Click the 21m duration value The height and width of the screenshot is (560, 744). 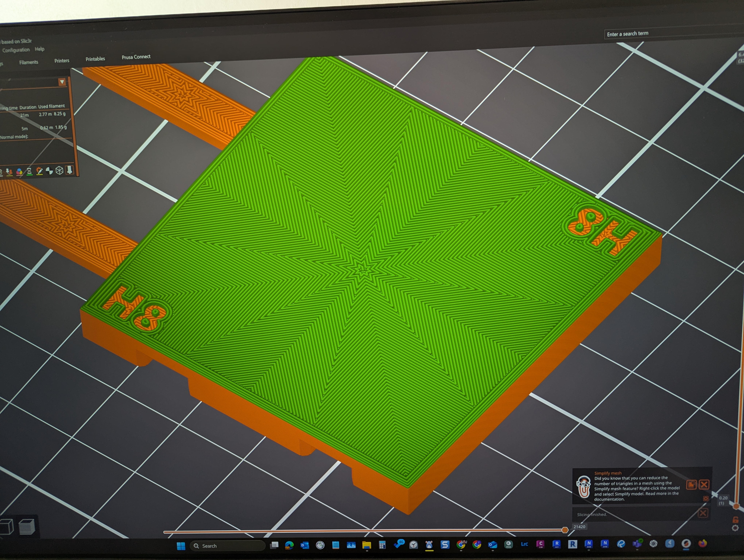tap(25, 115)
